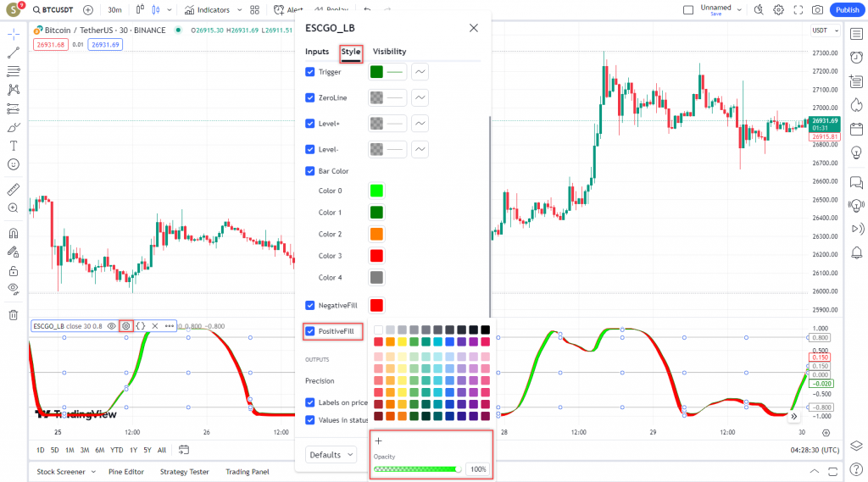Select the Text annotation tool

(14, 146)
